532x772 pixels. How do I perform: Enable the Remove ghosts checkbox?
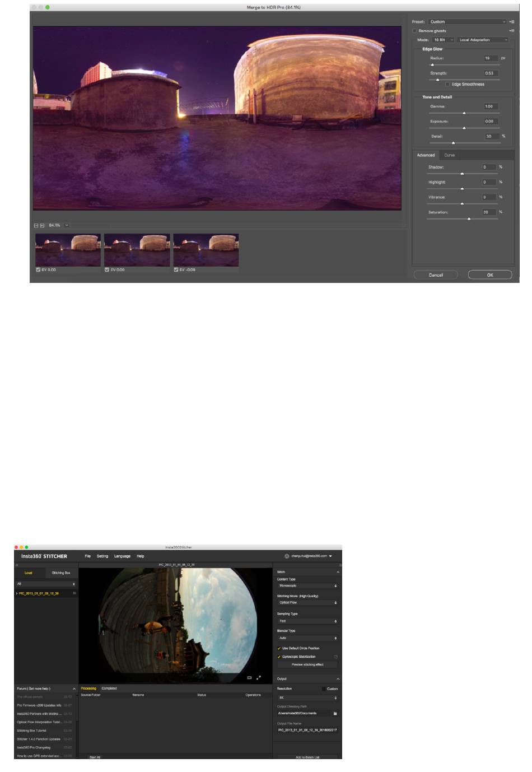pyautogui.click(x=415, y=31)
